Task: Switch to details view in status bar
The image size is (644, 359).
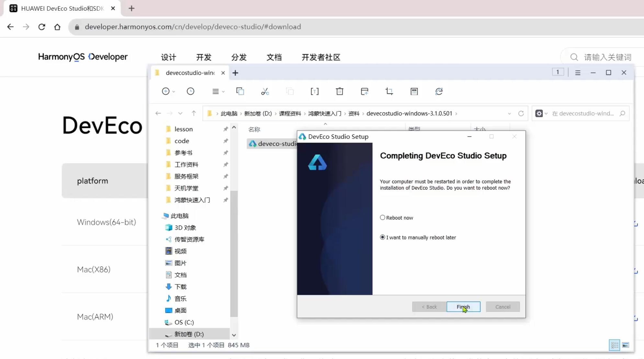Action: [x=615, y=345]
